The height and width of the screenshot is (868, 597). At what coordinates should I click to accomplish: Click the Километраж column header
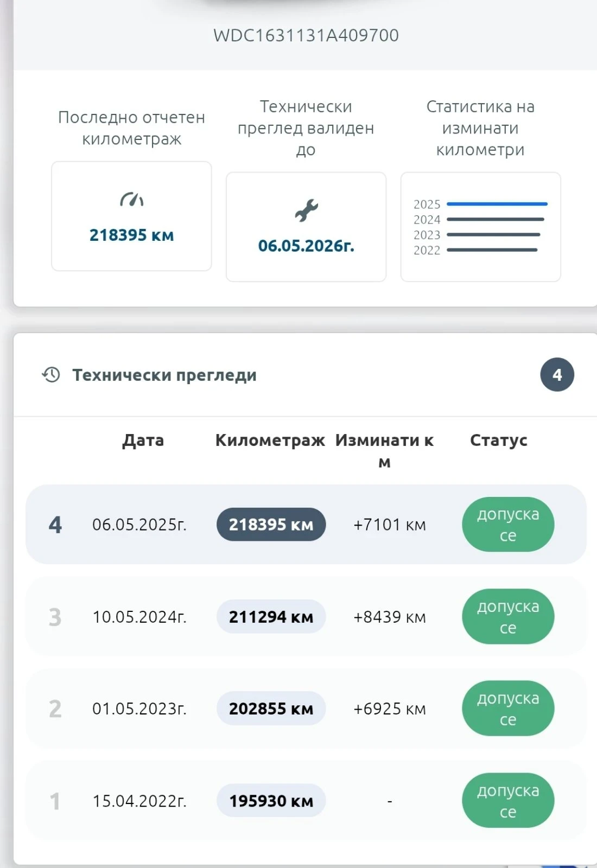click(x=270, y=440)
